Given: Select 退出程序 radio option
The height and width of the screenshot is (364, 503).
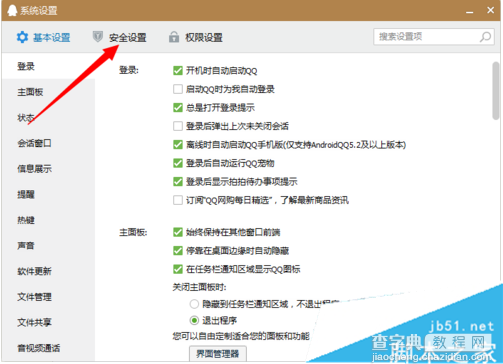Looking at the screenshot, I should 194,321.
